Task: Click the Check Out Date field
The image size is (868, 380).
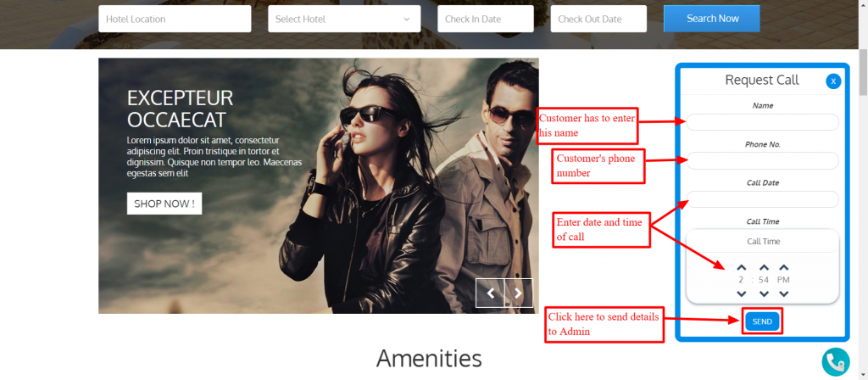Action: coord(598,19)
